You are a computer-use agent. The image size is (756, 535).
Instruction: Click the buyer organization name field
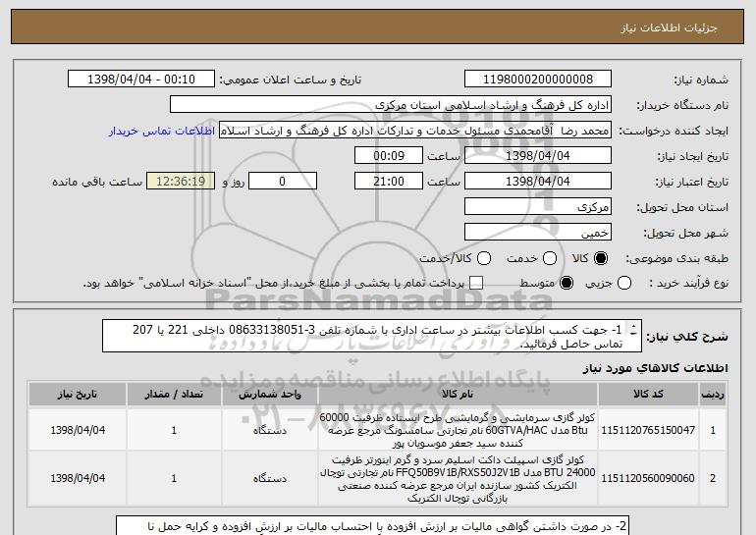[391, 105]
